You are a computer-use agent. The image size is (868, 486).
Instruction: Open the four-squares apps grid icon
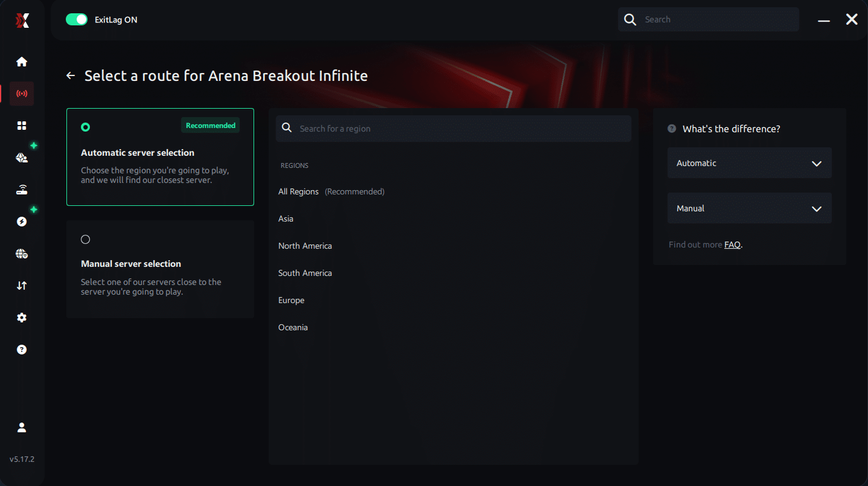[22, 126]
